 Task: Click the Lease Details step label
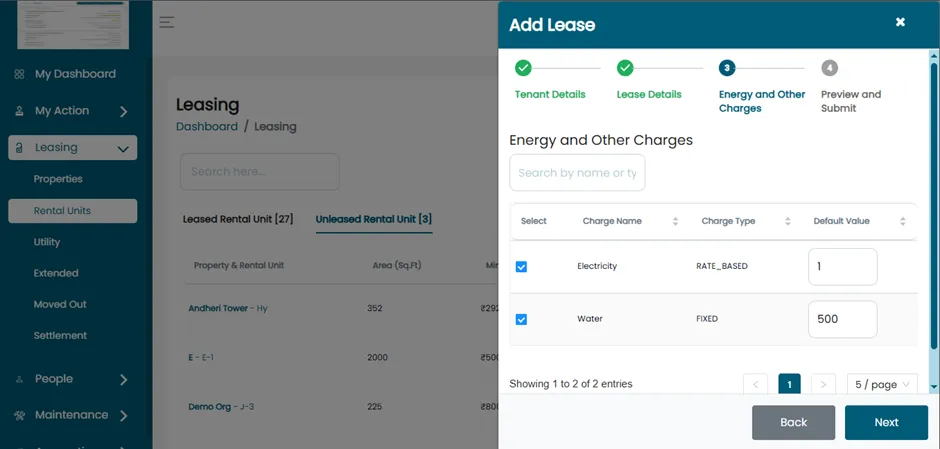click(x=649, y=95)
